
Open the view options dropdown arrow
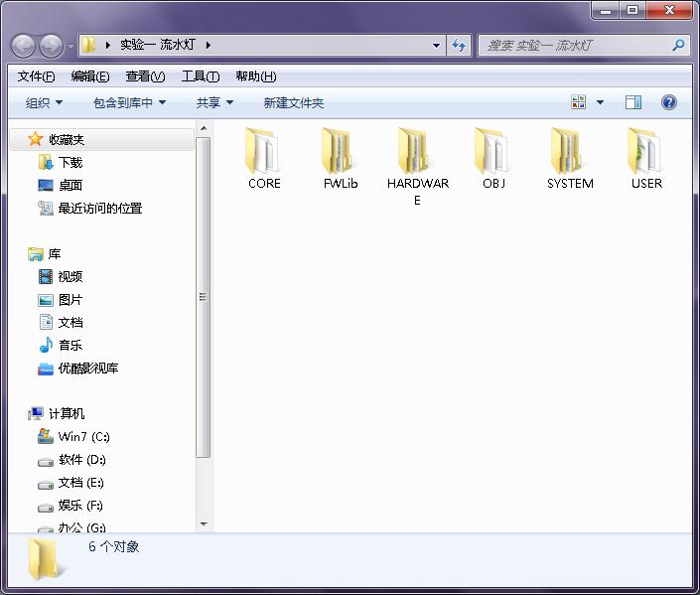point(600,102)
